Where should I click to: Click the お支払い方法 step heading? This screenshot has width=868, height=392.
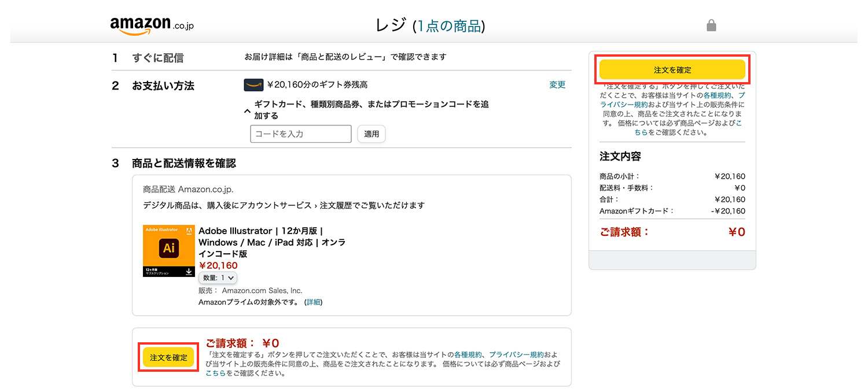163,86
